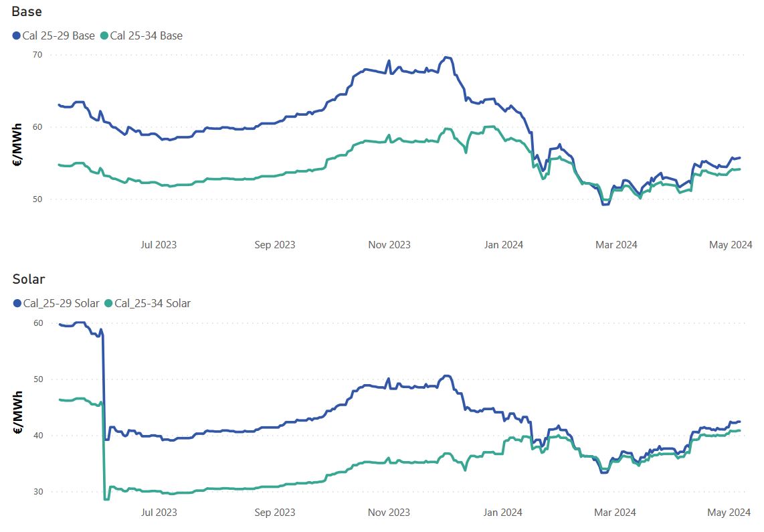764x532 pixels.
Task: Toggle the Cal 25-29 Base legend label
Action: coord(59,35)
